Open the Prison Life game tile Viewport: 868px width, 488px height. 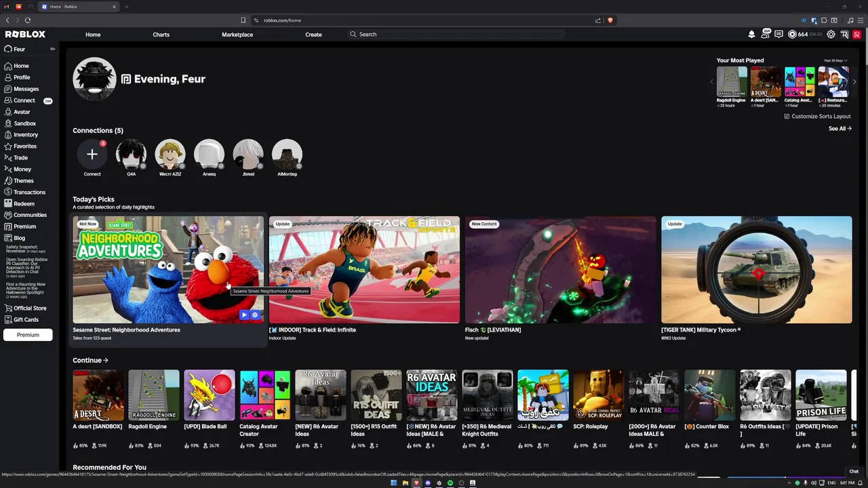(x=821, y=395)
